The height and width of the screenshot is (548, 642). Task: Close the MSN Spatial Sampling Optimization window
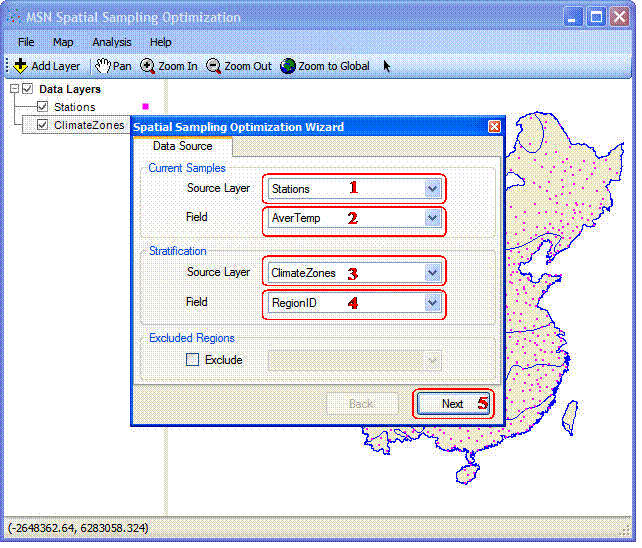pos(619,17)
